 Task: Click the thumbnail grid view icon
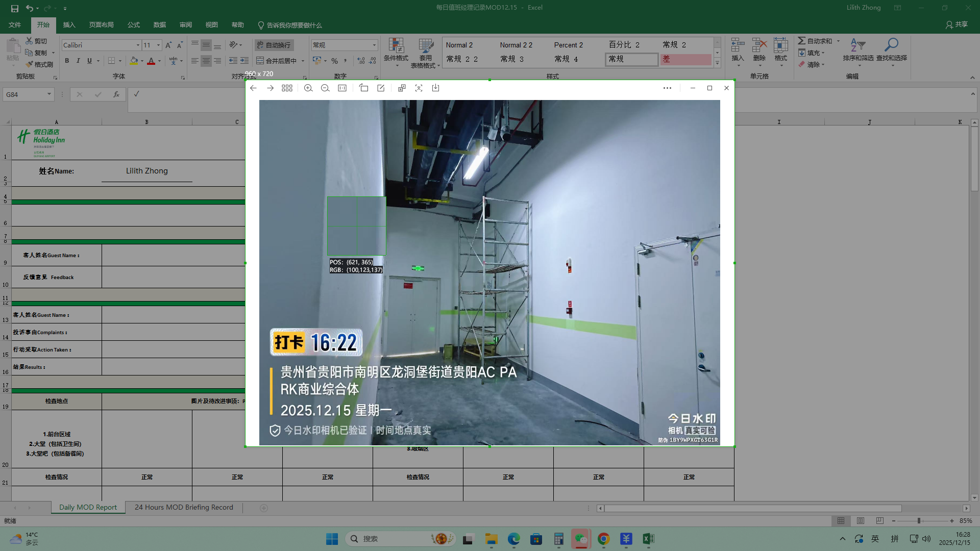[x=287, y=88]
